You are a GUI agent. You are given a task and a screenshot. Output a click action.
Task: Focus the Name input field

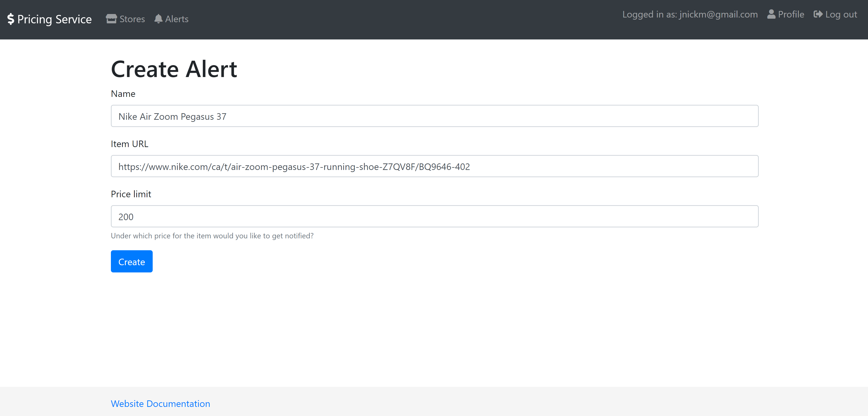[x=435, y=116]
